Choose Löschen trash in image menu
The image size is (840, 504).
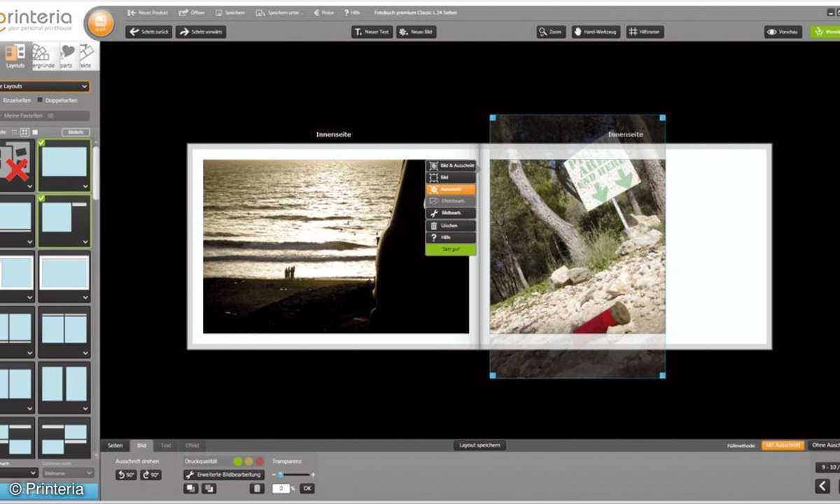tap(451, 225)
